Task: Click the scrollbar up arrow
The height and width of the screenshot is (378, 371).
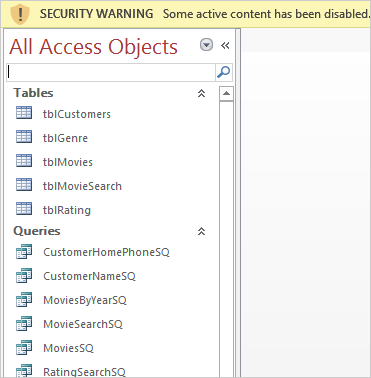Action: (226, 94)
